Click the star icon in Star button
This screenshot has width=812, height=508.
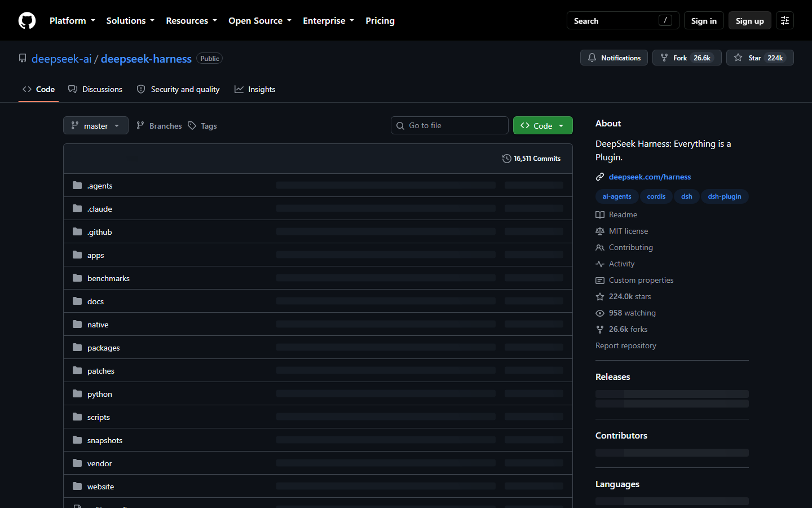(x=738, y=58)
